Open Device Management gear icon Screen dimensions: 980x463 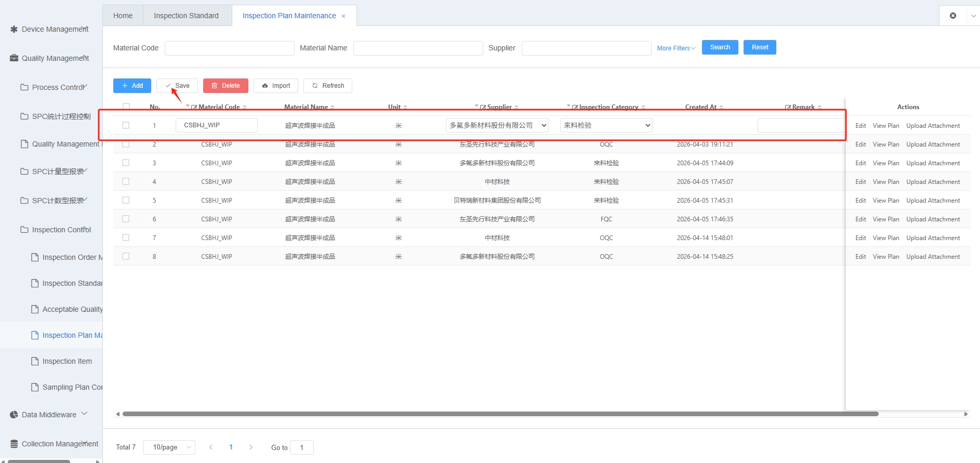tap(14, 29)
